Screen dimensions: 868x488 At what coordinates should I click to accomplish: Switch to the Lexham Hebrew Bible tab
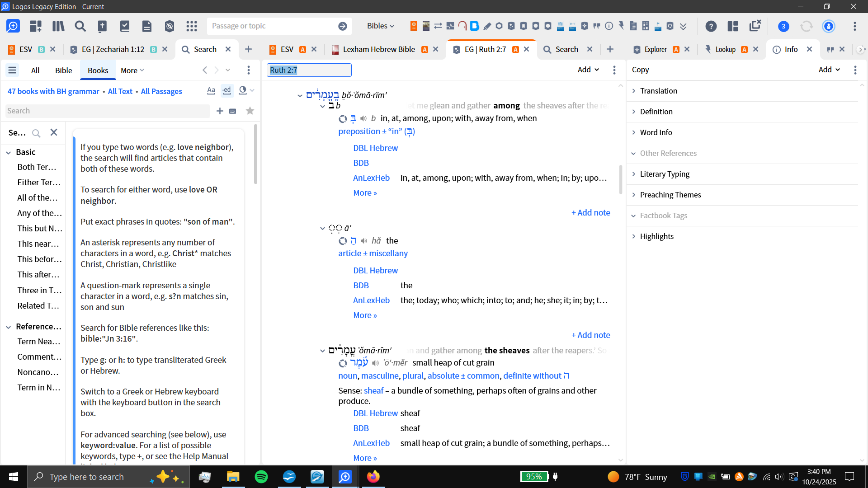point(379,49)
